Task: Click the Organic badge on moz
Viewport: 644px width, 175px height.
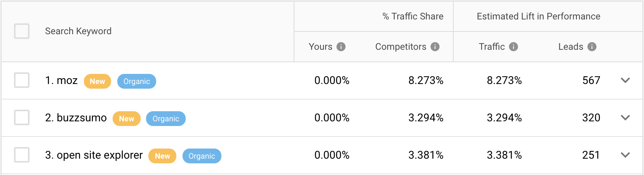Action: [137, 81]
